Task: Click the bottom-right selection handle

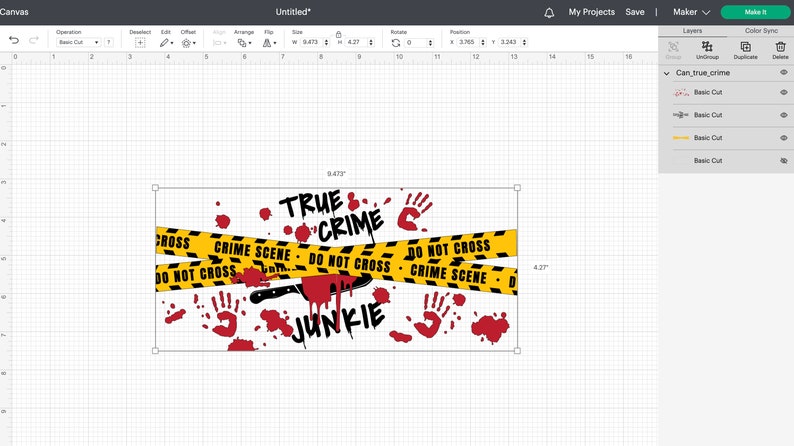Action: coord(517,350)
